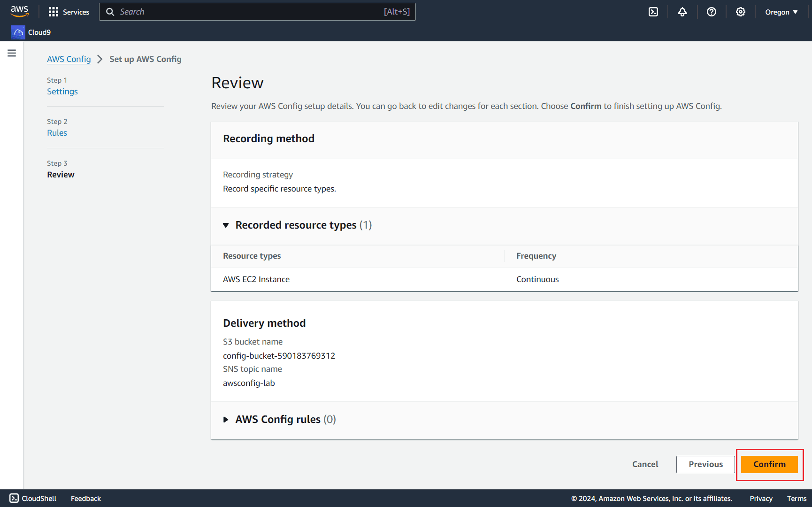Click the CloudShell footer icon

(14, 498)
